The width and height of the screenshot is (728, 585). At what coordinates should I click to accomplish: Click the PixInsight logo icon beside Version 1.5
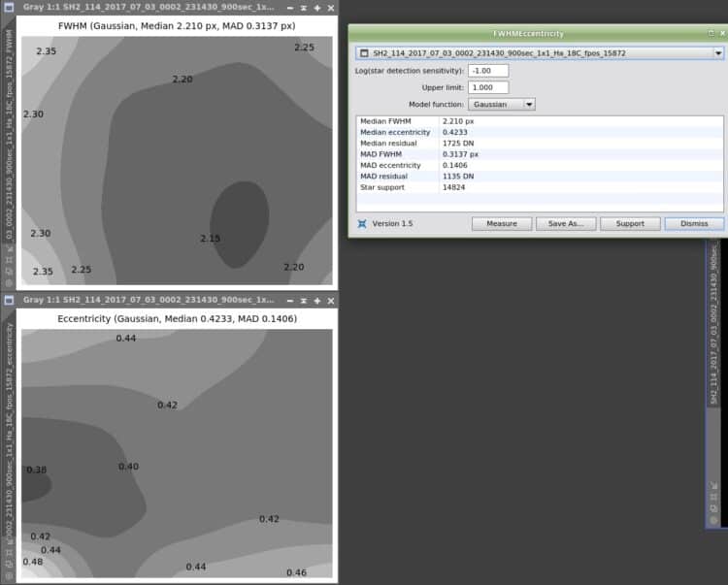pos(362,223)
